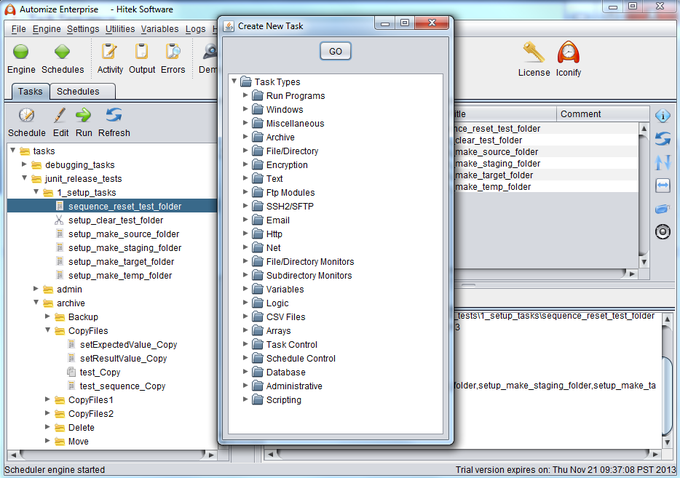Open the Logs menu
The image size is (680, 478).
[x=195, y=29]
